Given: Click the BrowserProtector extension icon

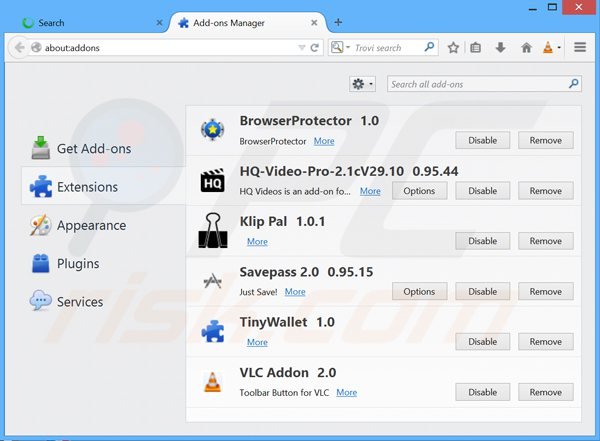Looking at the screenshot, I should coord(212,130).
